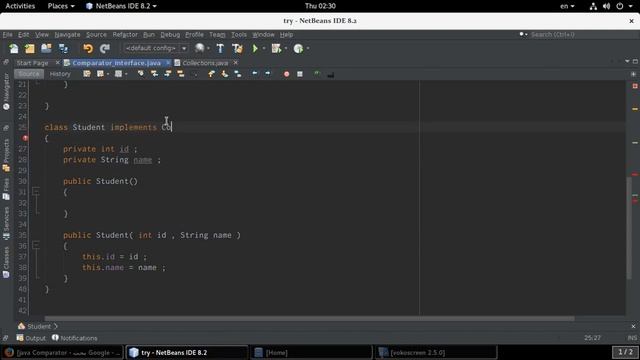Click the Open Project toolbar icon
The image size is (640, 360).
point(46,49)
